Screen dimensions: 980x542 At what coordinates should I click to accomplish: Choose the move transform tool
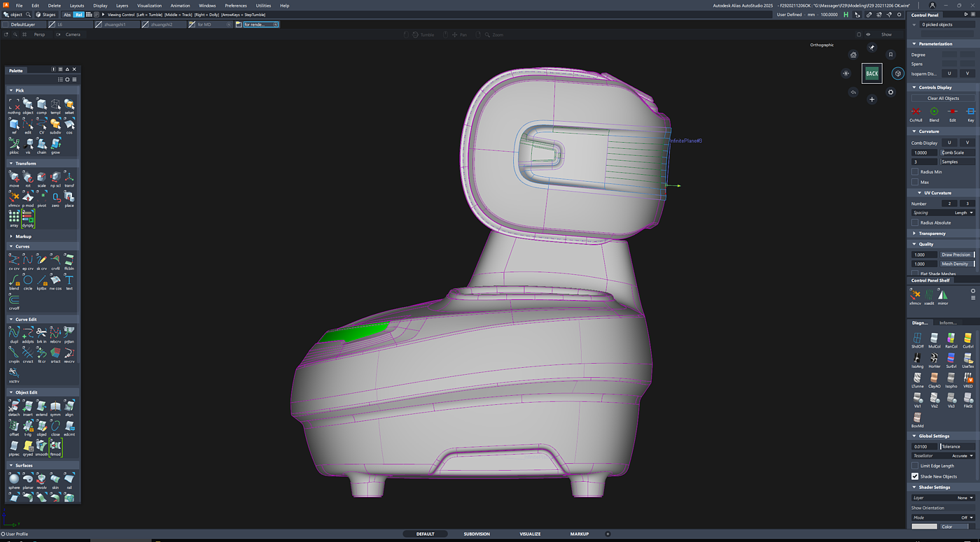pos(14,178)
